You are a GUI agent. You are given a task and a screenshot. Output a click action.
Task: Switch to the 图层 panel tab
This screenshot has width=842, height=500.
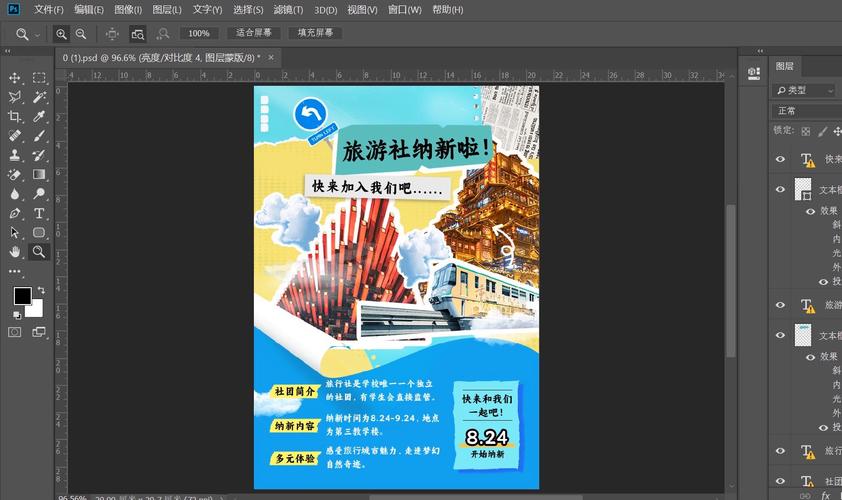click(x=785, y=66)
